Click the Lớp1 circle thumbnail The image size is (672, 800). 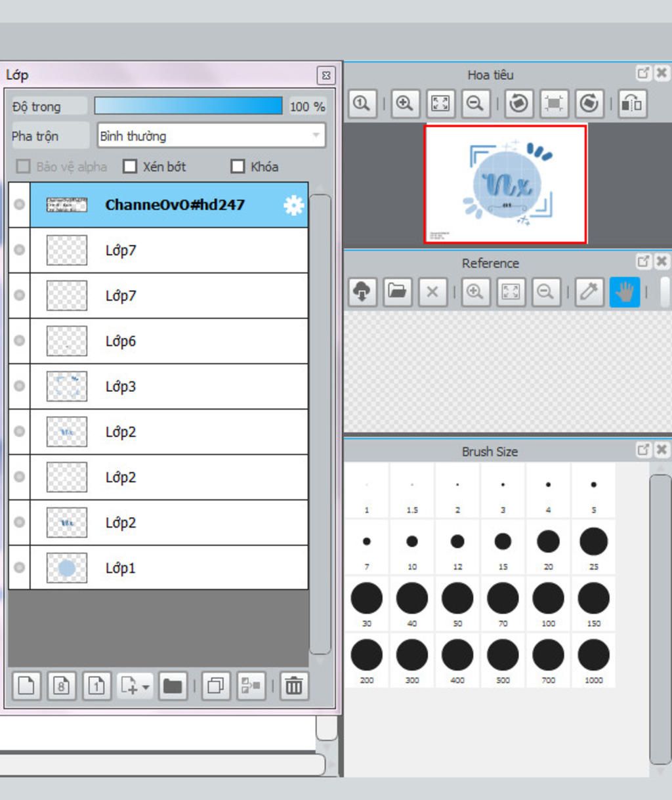tap(67, 568)
